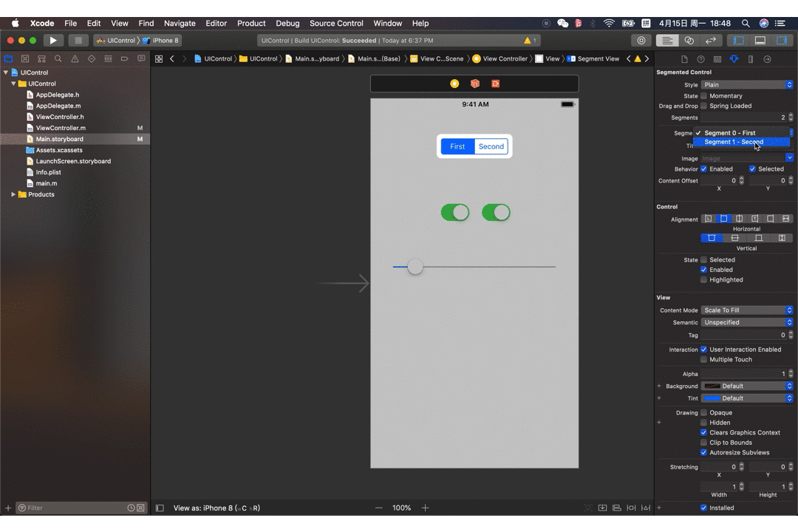Zoom out the storyboard canvas
The height and width of the screenshot is (532, 798).
tap(378, 508)
